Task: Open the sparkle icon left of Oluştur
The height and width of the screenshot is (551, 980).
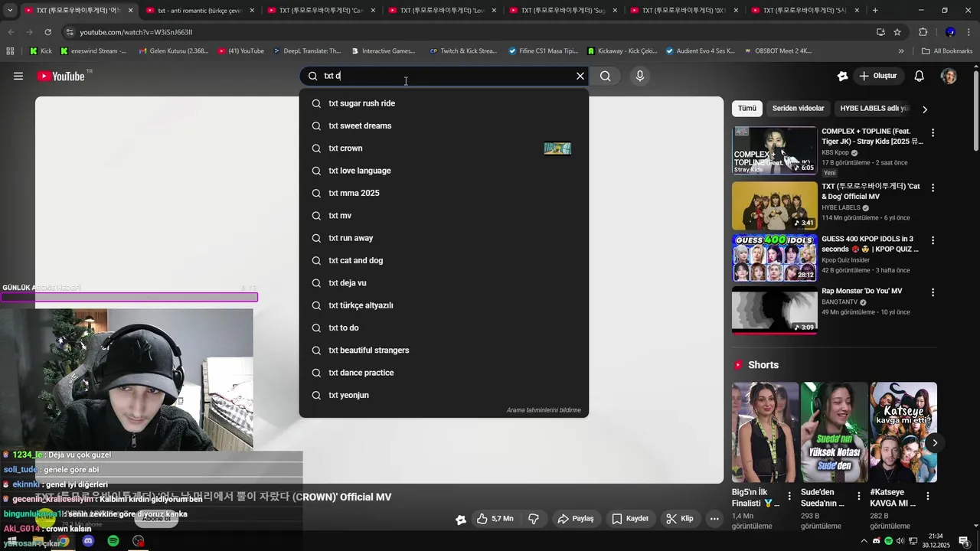Action: coord(843,76)
